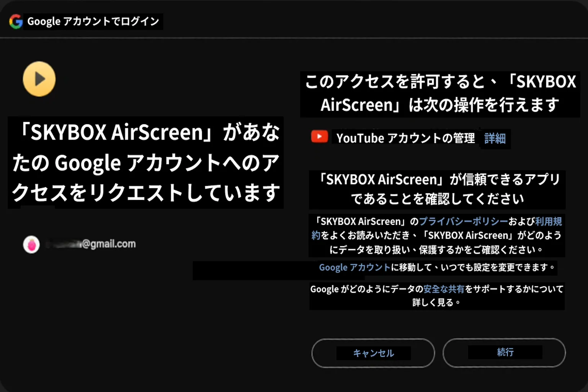Click the Google logo icon
The width and height of the screenshot is (588, 392).
pyautogui.click(x=16, y=21)
